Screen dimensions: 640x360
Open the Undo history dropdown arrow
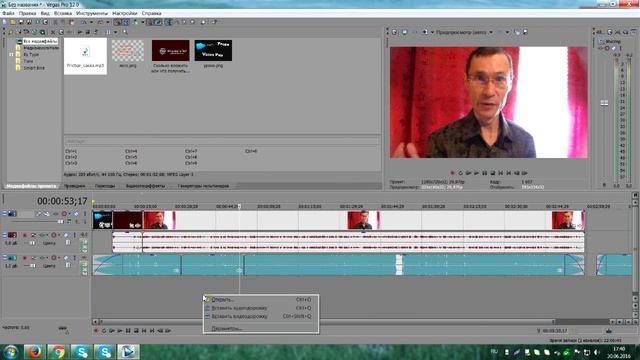(x=91, y=22)
